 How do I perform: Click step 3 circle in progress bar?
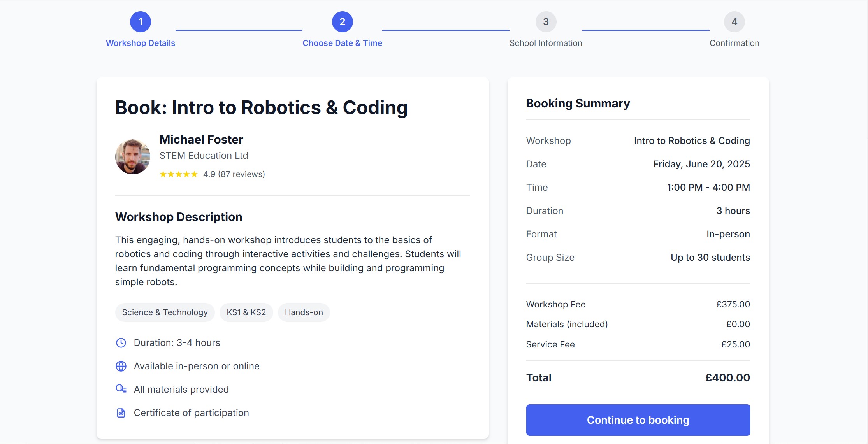pos(546,22)
